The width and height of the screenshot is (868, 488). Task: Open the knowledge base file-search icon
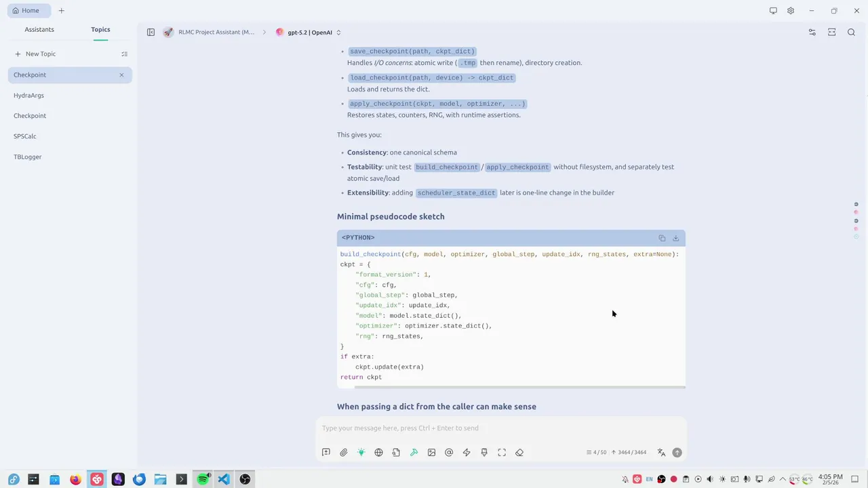click(396, 453)
